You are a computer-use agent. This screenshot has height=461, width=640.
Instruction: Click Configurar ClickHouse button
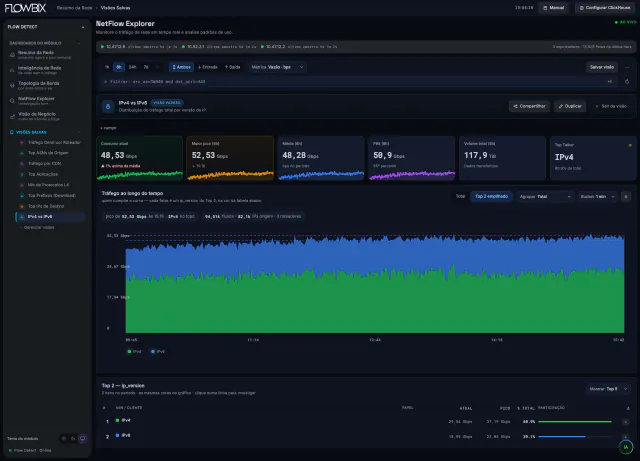tap(605, 8)
